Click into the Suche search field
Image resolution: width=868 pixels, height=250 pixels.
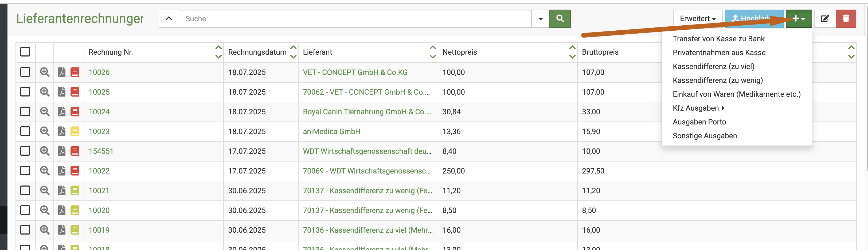(355, 18)
